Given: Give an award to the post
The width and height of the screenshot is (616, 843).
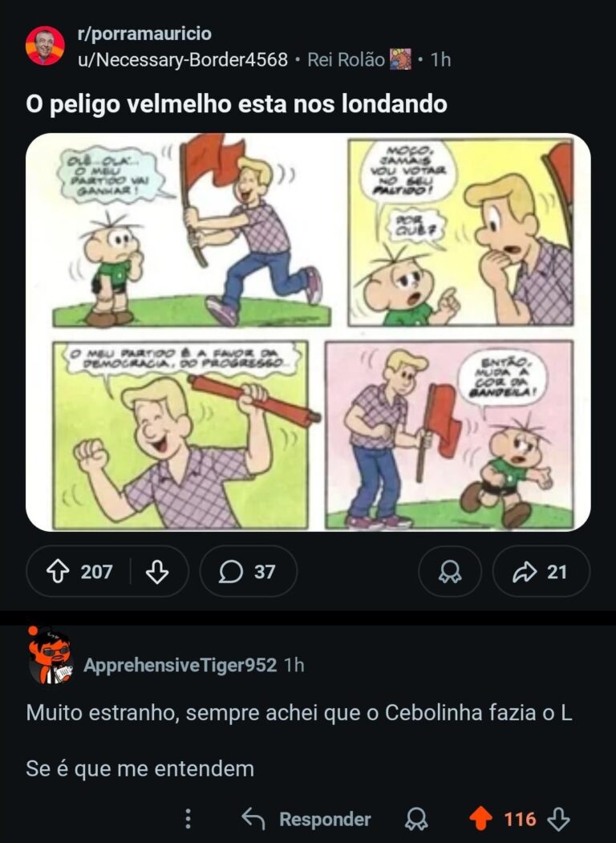Looking at the screenshot, I should pyautogui.click(x=449, y=572).
